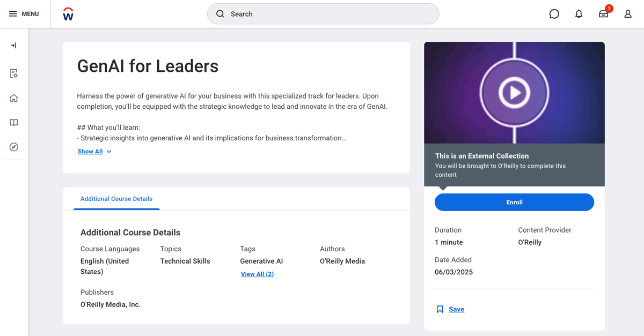Click into the Search field
This screenshot has width=644, height=336.
coord(323,14)
